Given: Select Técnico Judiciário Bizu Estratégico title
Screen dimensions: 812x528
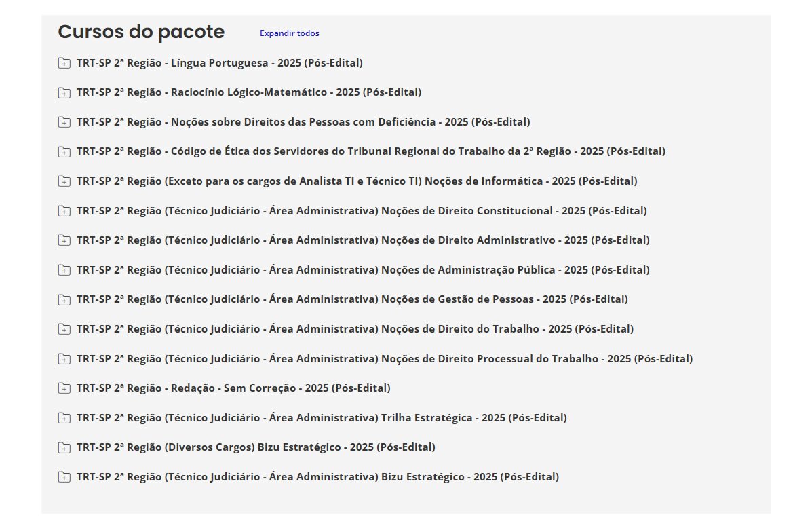Looking at the screenshot, I should (x=317, y=477).
